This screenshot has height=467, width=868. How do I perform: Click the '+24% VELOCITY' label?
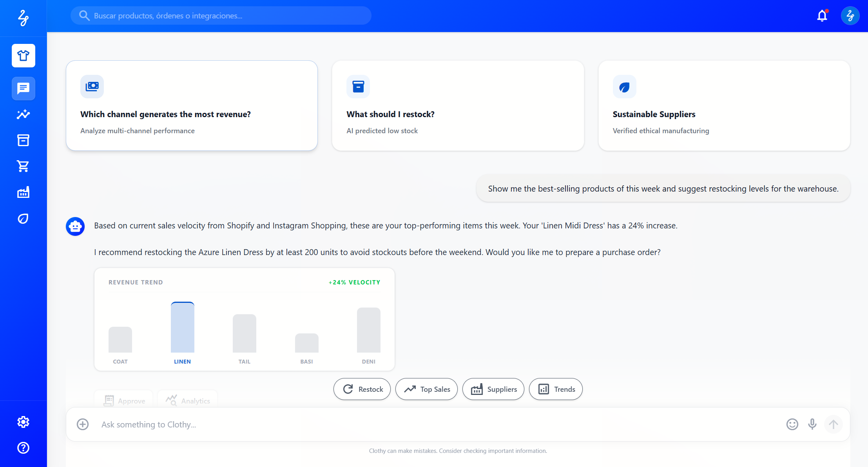coord(354,282)
